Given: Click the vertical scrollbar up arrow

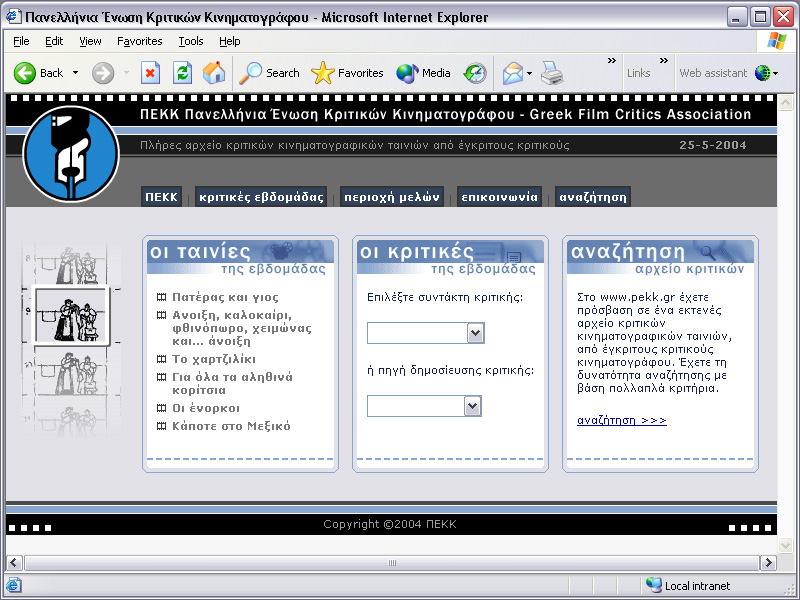Looking at the screenshot, I should coord(785,103).
